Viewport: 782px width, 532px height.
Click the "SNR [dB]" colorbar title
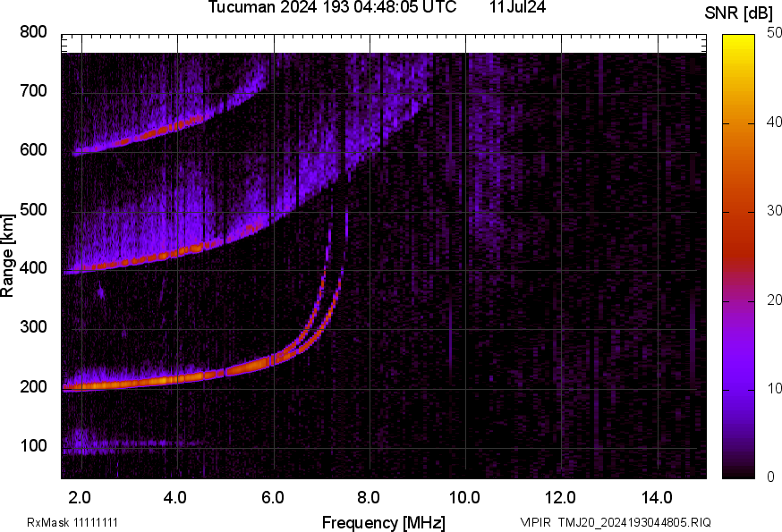coord(739,13)
